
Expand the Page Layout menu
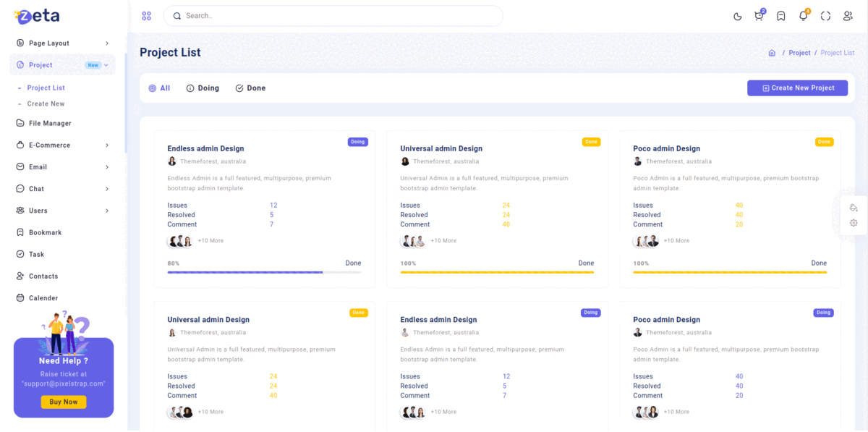62,43
